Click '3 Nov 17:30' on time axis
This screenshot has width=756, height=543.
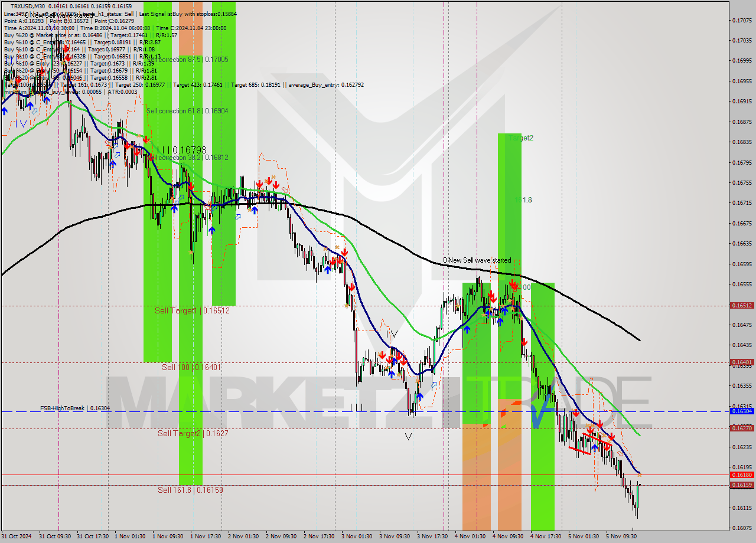[433, 537]
